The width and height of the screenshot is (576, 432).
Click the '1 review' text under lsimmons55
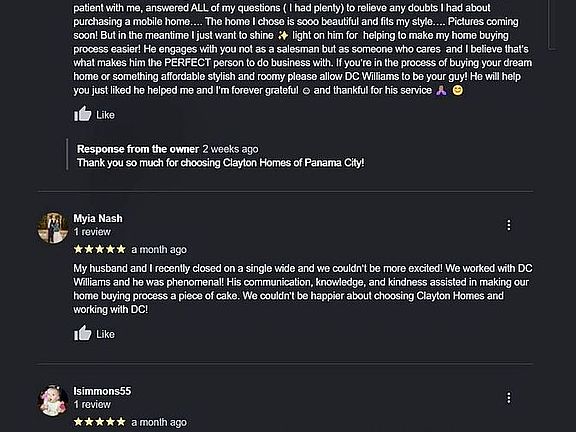click(x=92, y=404)
